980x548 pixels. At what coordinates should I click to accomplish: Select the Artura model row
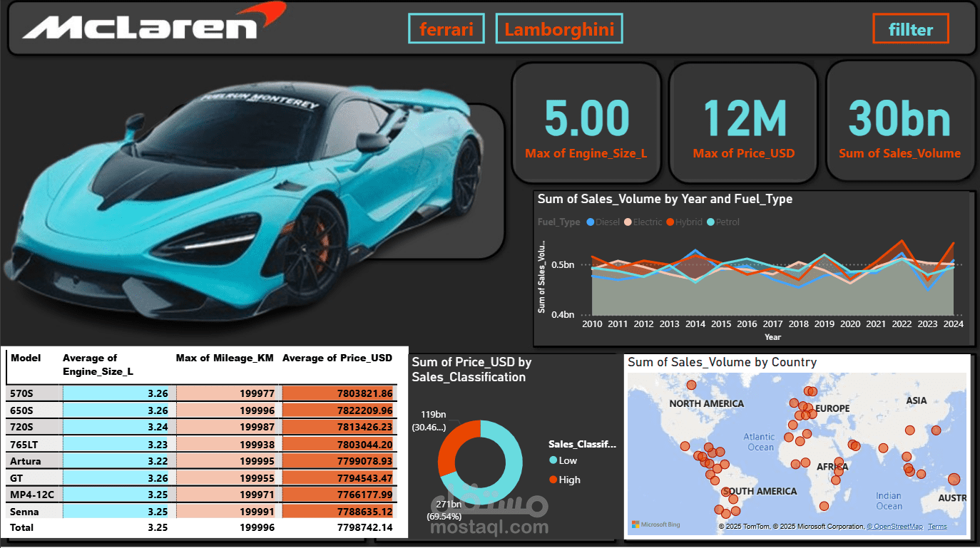click(201, 461)
